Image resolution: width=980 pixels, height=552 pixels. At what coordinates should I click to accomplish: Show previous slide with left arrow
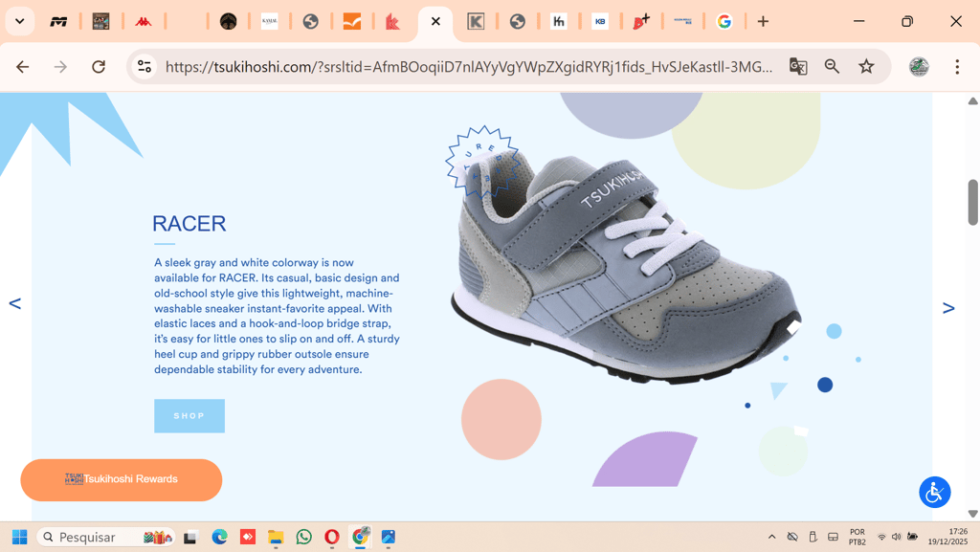pyautogui.click(x=15, y=303)
